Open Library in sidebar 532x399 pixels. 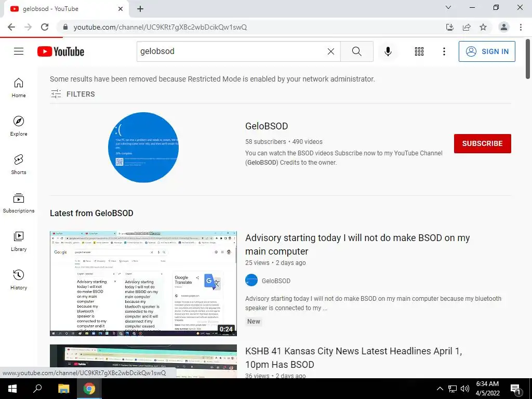[19, 241]
